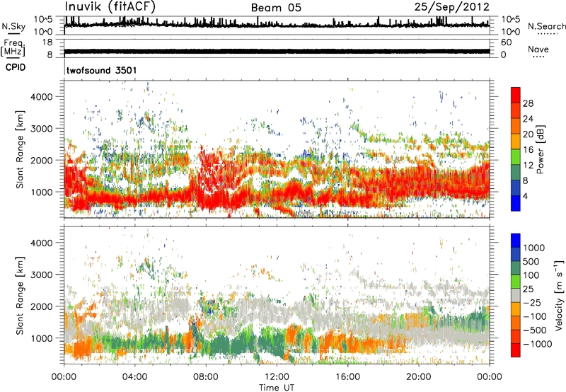566x392 pixels.
Task: Click the '08:00' time axis label
Action: pos(205,377)
